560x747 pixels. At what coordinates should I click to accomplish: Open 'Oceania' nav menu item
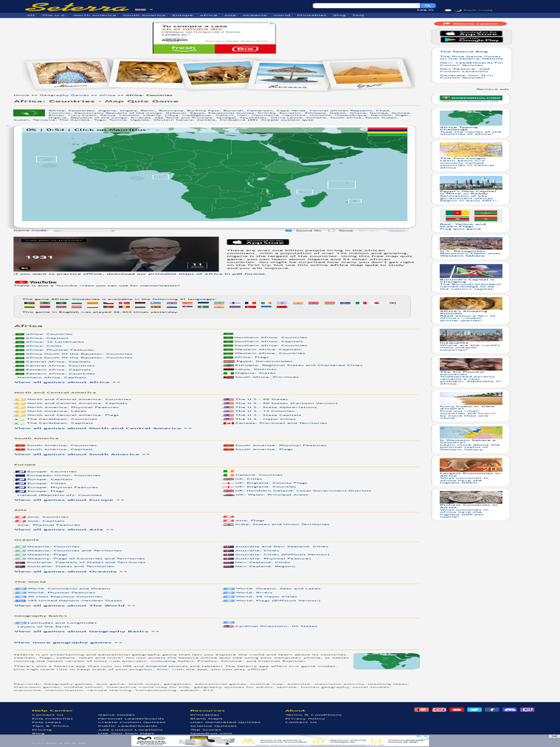point(254,15)
